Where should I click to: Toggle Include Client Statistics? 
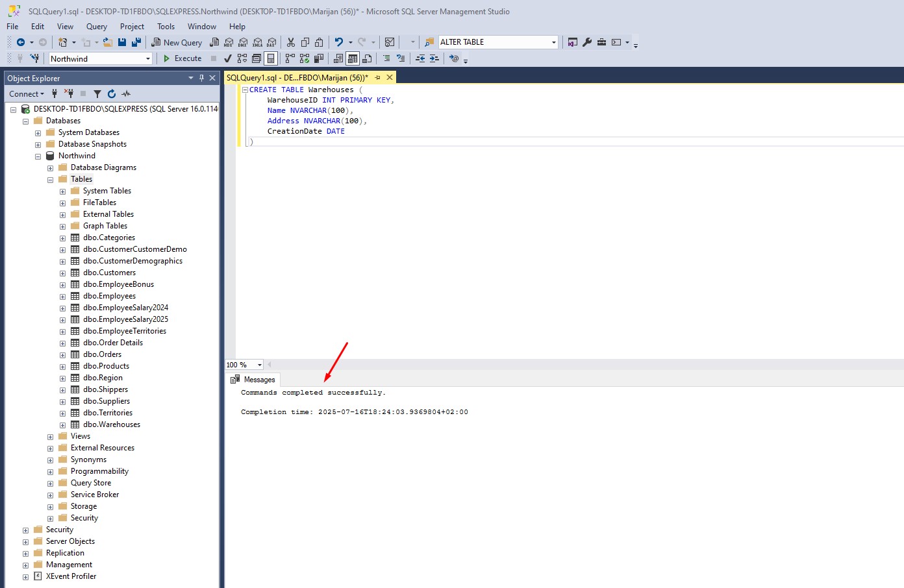pos(319,58)
